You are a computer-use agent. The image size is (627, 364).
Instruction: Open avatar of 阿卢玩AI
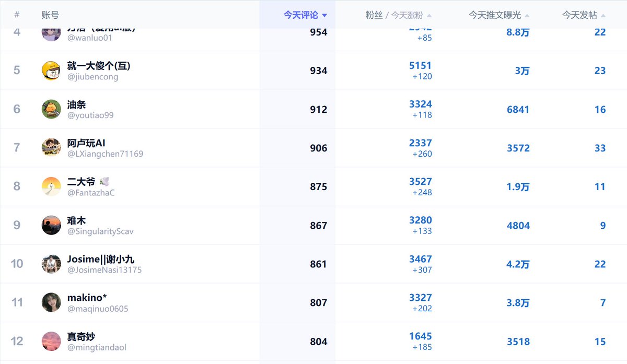point(51,148)
